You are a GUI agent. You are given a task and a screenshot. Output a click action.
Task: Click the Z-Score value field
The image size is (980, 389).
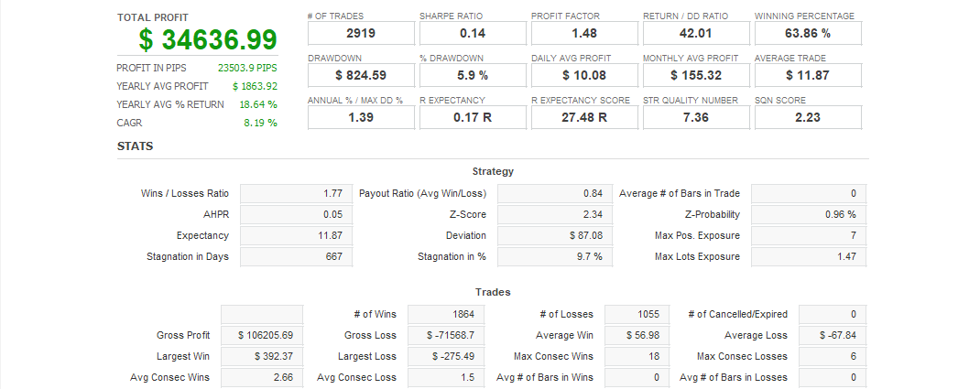click(x=553, y=214)
